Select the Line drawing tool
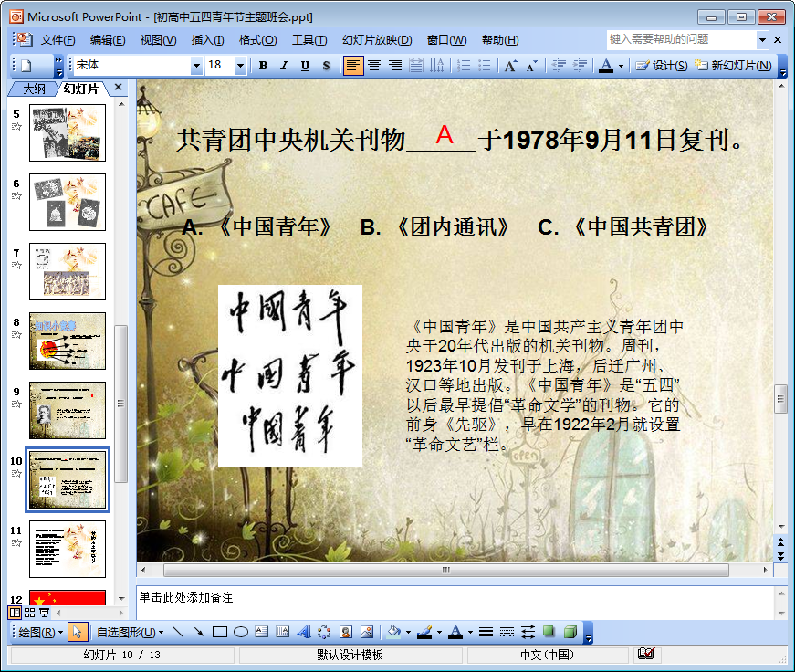 coord(177,632)
